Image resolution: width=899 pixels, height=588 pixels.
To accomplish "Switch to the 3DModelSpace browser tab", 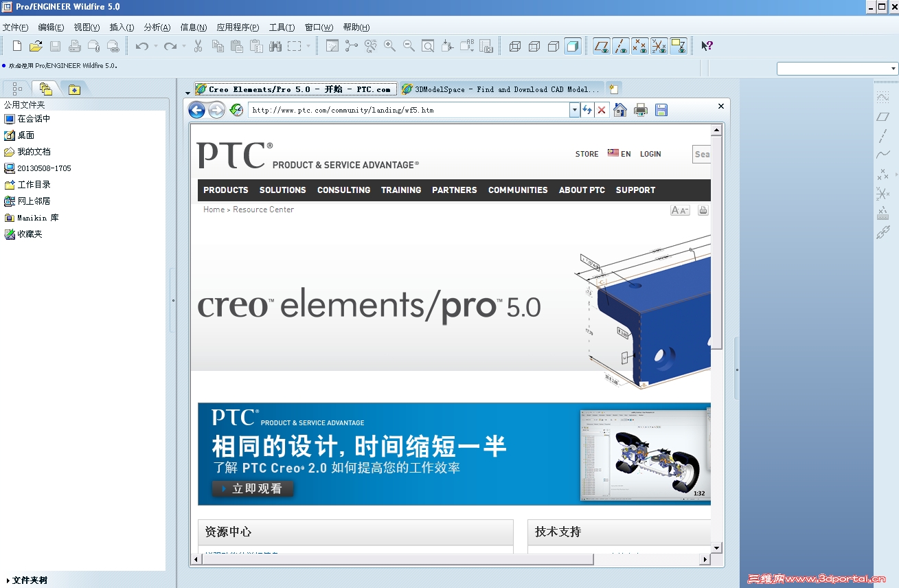I will point(501,89).
